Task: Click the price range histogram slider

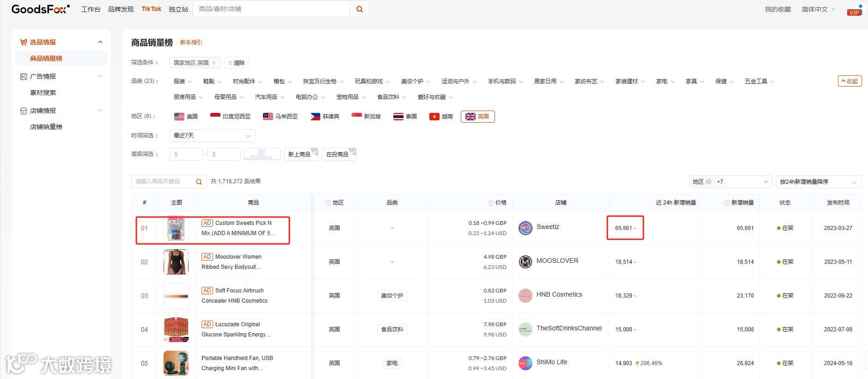Action: point(262,154)
